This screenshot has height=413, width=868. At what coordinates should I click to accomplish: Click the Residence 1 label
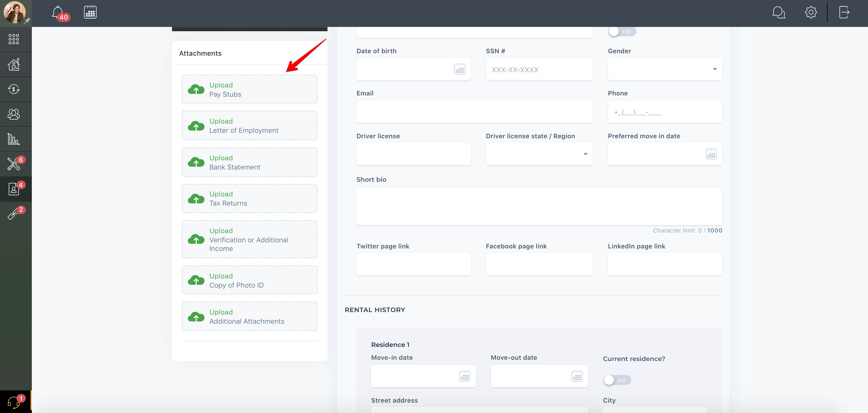[390, 344]
